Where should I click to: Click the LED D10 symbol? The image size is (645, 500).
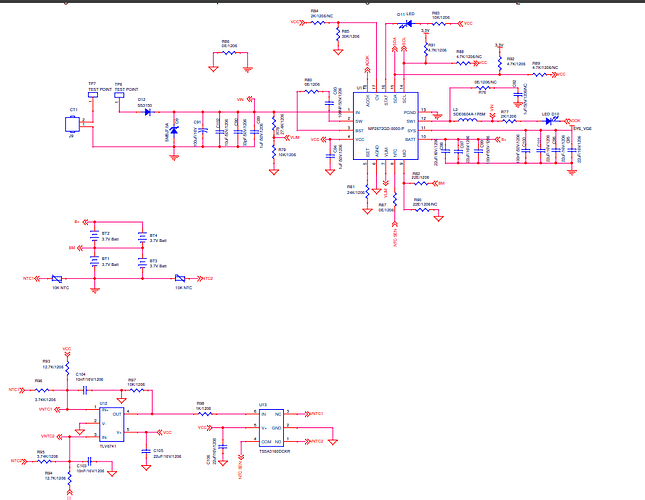coord(551,120)
